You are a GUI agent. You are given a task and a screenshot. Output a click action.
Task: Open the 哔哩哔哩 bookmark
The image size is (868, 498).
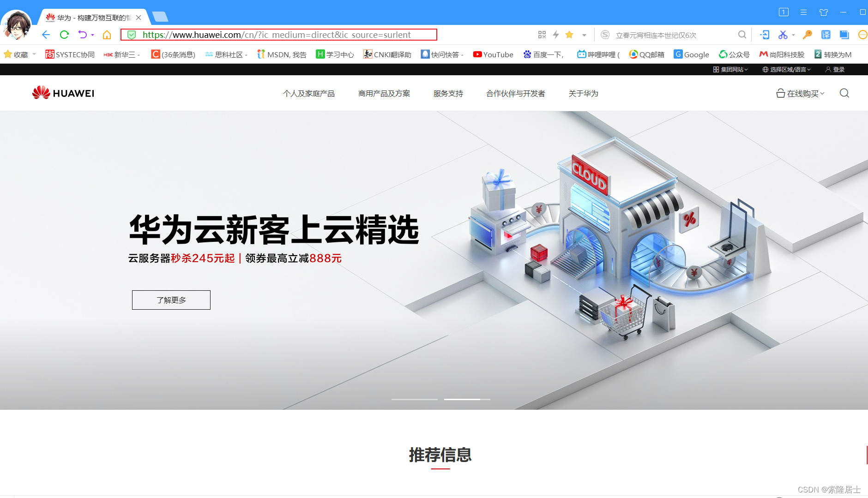pyautogui.click(x=598, y=54)
